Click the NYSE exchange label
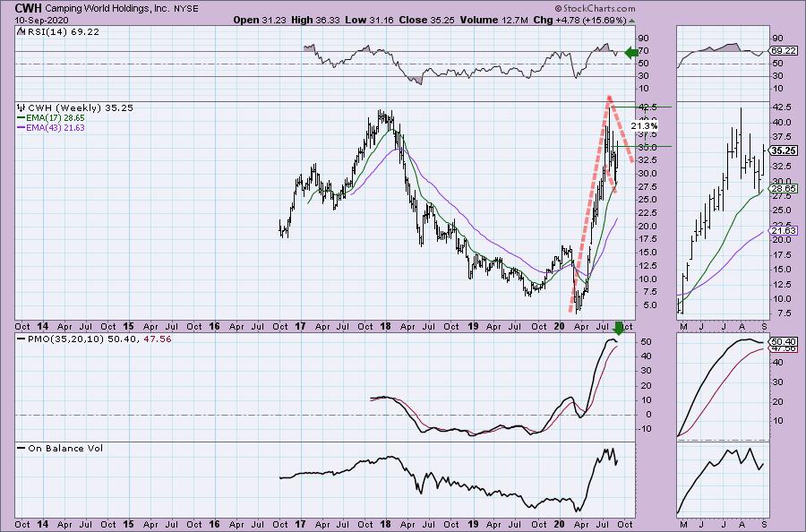 coord(186,9)
